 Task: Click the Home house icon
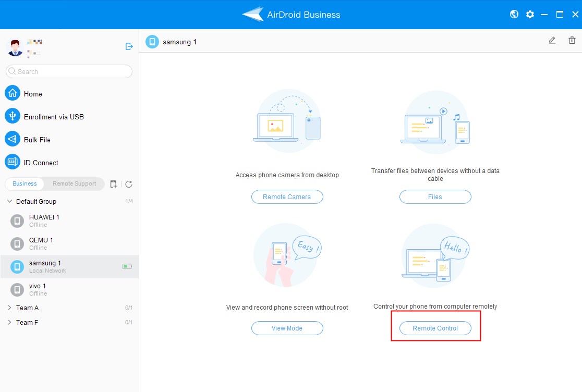tap(12, 93)
